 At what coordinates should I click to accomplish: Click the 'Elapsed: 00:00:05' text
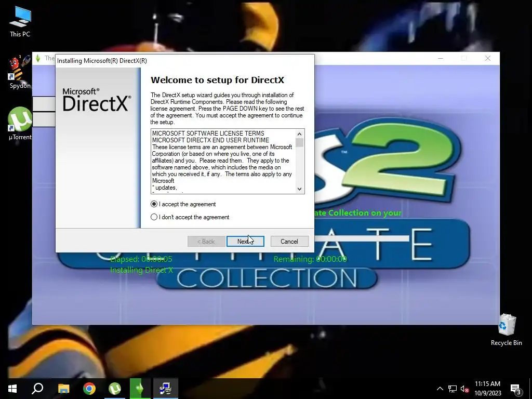point(141,259)
